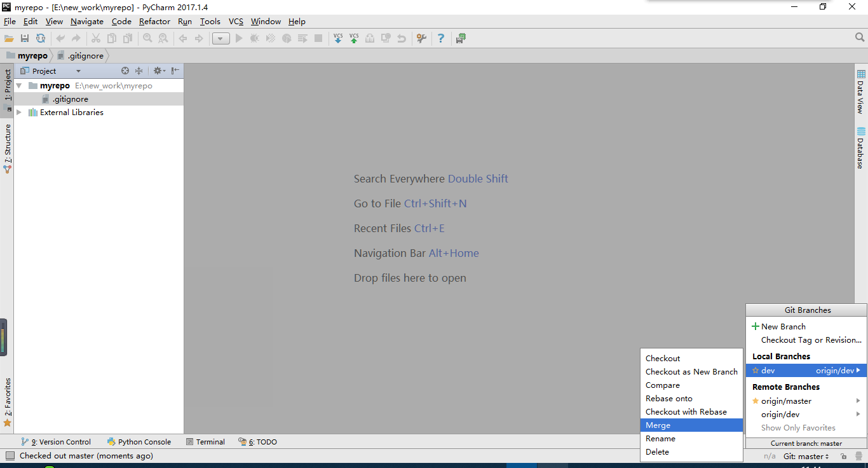Choose Rebase onto in branch menu

[x=691, y=399]
